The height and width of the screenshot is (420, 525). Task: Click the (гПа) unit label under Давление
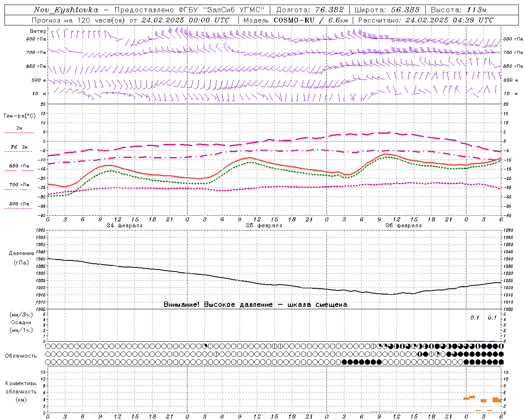click(x=21, y=262)
